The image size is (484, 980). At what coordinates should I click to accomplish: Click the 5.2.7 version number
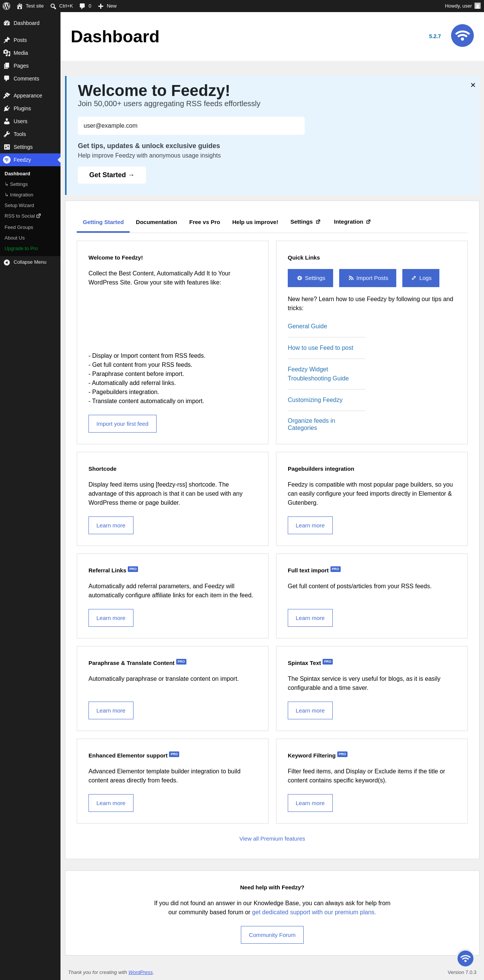(x=435, y=36)
